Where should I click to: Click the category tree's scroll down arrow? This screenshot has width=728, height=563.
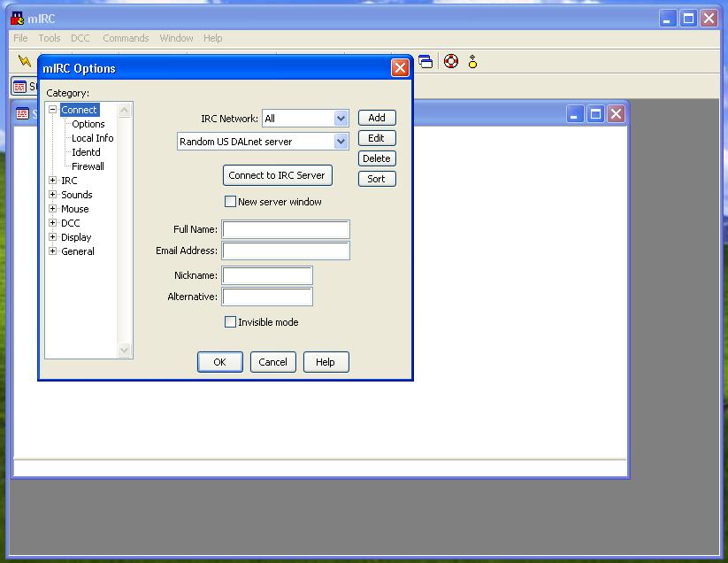click(x=125, y=350)
